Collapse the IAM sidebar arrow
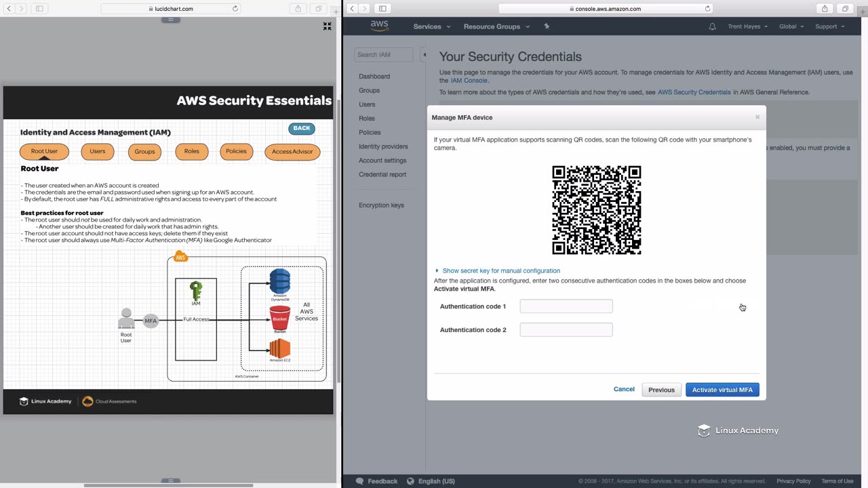This screenshot has height=488, width=868. pyautogui.click(x=424, y=55)
